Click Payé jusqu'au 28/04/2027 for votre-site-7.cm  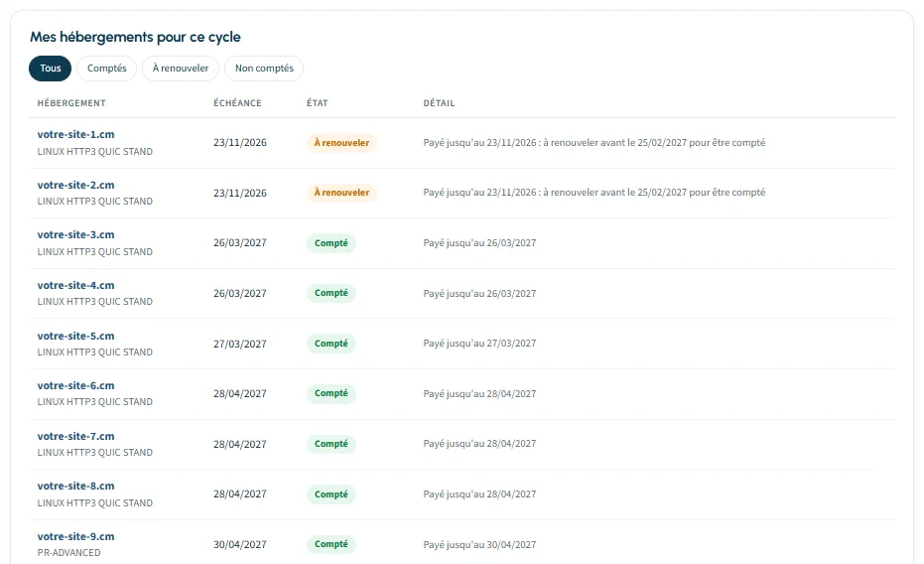click(479, 444)
